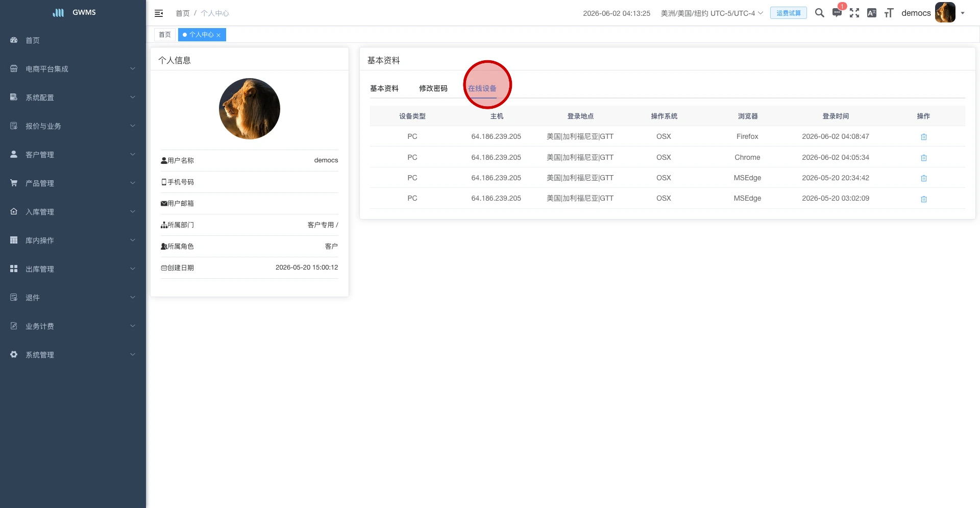Image resolution: width=980 pixels, height=508 pixels.
Task: Open the search magnifier icon in header
Action: click(x=819, y=13)
